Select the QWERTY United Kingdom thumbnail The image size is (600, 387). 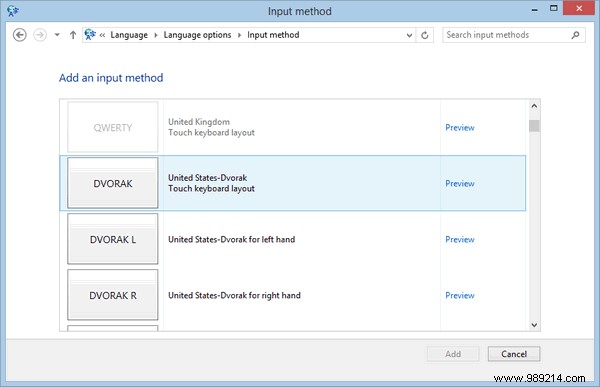click(112, 127)
